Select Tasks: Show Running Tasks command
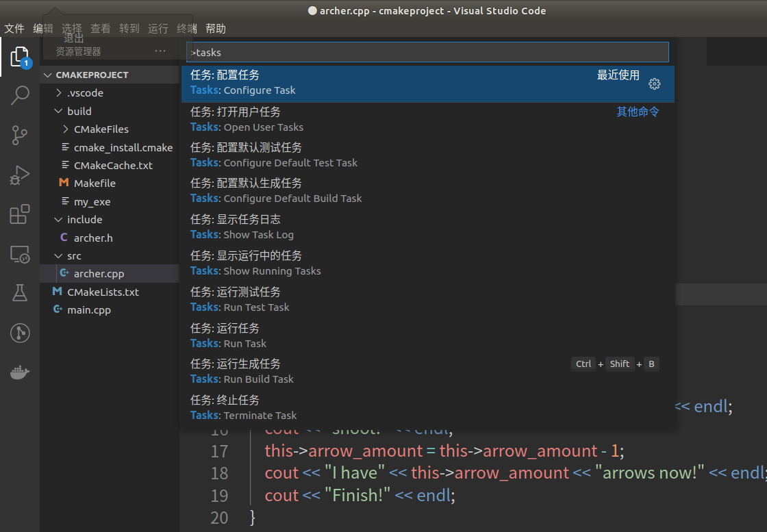Viewport: 767px width, 532px height. pos(427,264)
